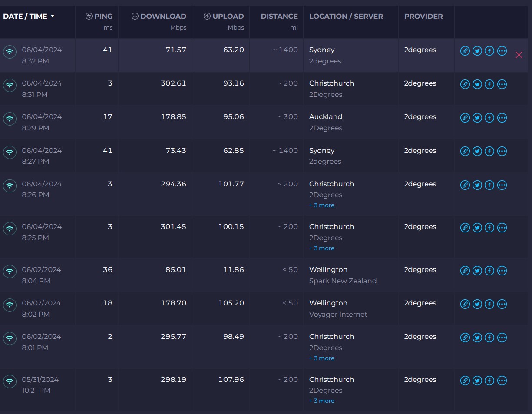Screen dimensions: 532x414
Task: Select the 302.61 download value
Action: click(173, 83)
